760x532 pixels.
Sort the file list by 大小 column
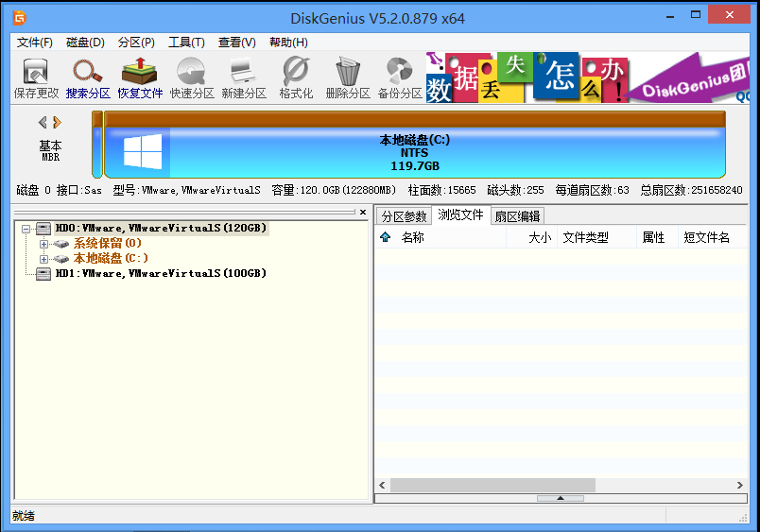coord(531,237)
